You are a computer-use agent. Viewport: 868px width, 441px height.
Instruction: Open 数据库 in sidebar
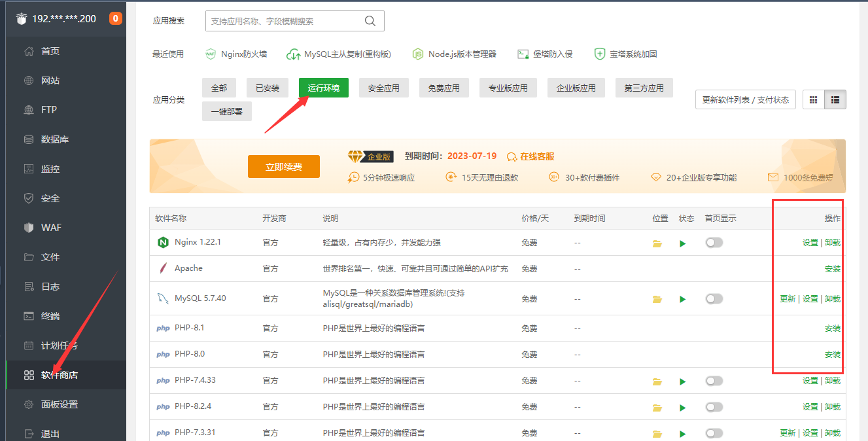[x=65, y=139]
